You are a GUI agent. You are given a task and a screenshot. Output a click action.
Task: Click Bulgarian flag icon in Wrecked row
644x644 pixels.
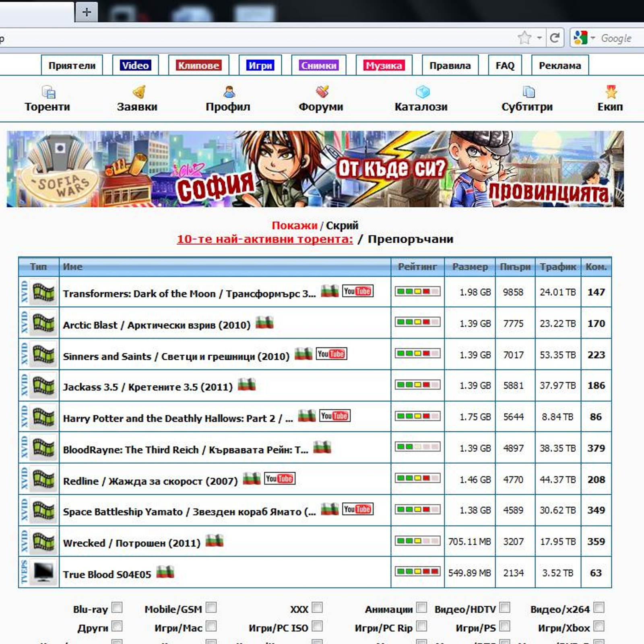(215, 540)
